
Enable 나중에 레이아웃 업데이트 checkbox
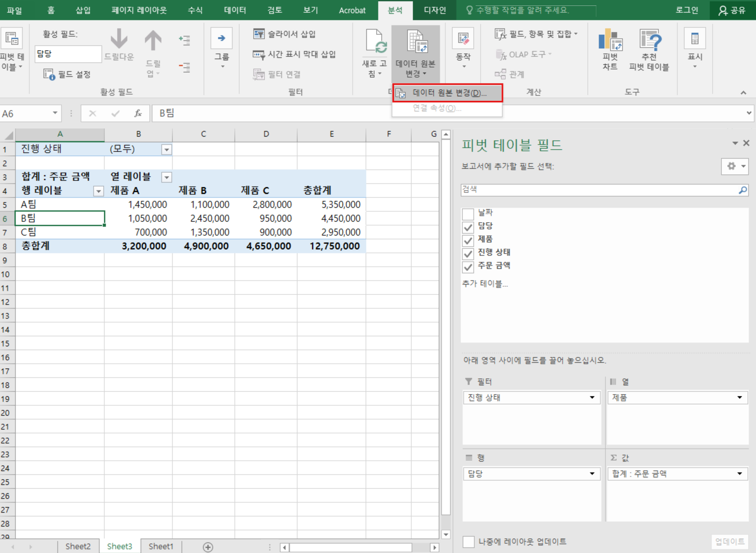469,542
